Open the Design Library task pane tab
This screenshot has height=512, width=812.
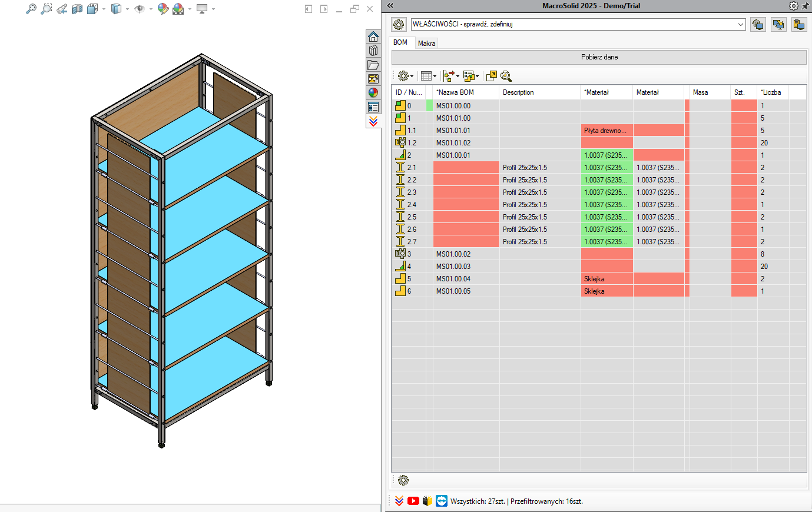click(373, 51)
